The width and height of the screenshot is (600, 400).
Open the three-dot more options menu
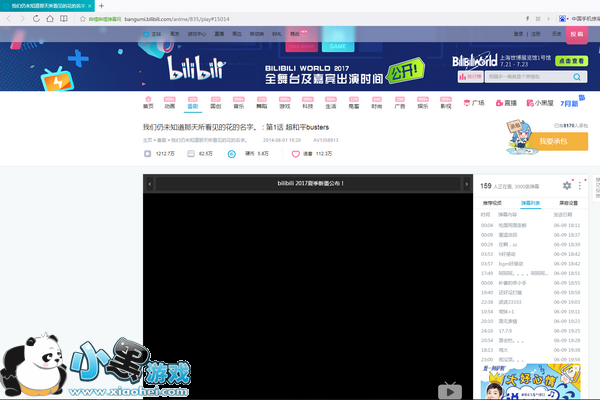[x=580, y=186]
